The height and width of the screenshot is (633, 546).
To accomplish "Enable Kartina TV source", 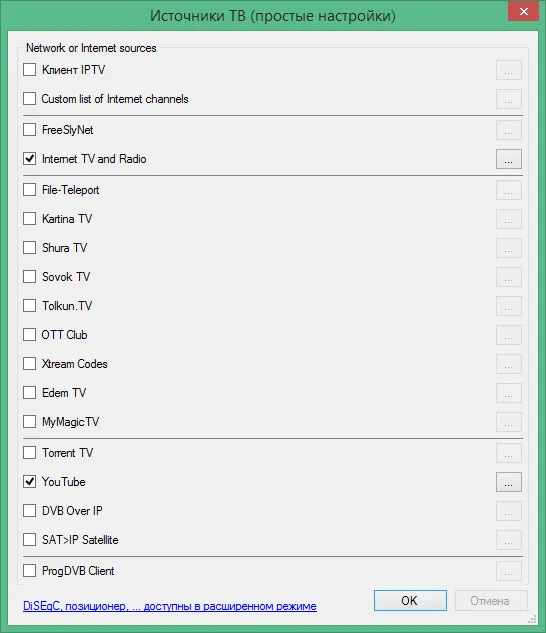I will pos(29,218).
